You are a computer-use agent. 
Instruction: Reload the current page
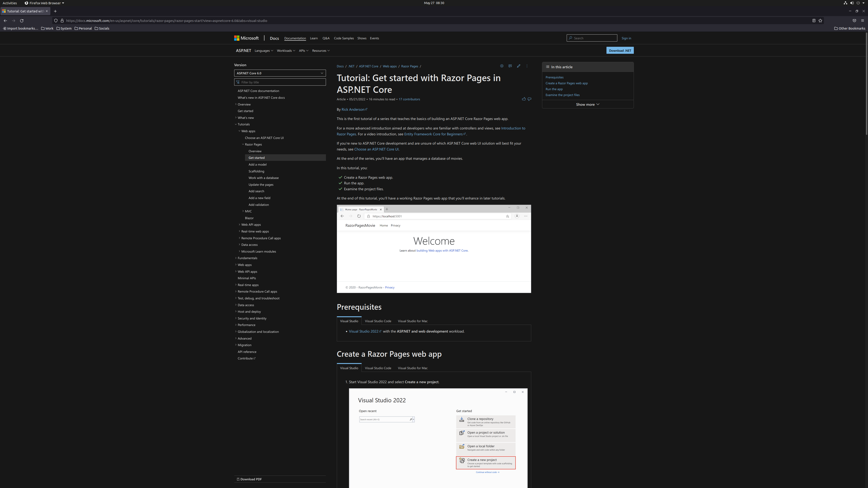coord(21,21)
